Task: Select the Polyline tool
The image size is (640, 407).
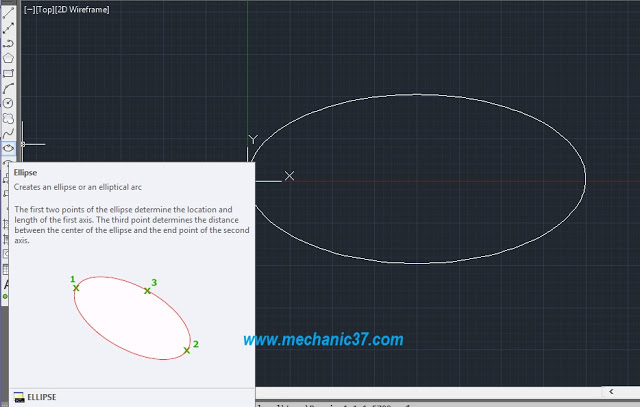Action: [x=8, y=43]
